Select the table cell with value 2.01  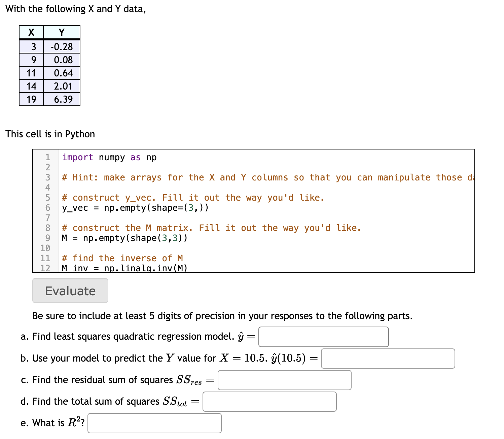tap(62, 86)
